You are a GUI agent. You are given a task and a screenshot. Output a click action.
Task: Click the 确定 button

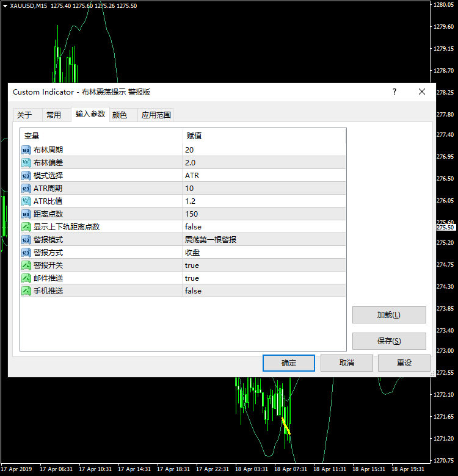[289, 363]
